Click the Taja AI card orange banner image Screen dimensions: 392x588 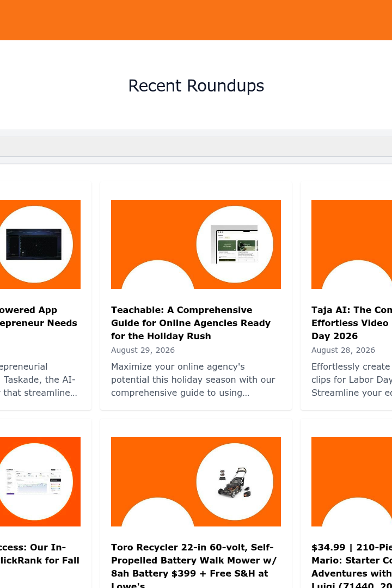click(352, 244)
